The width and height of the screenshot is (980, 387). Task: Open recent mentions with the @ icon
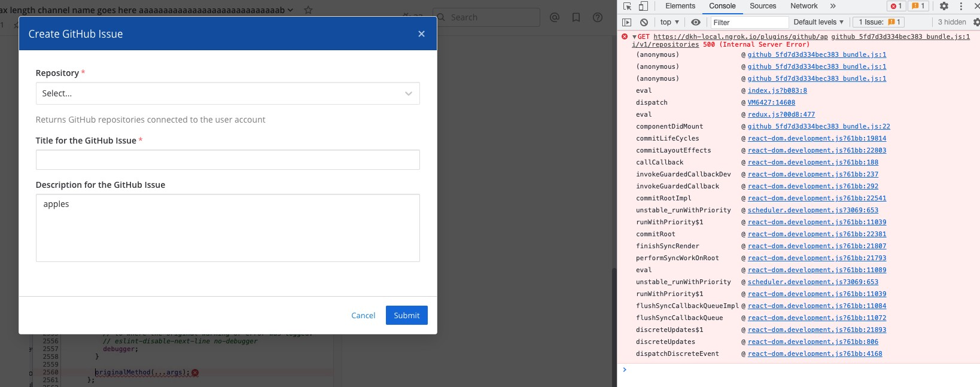(555, 17)
